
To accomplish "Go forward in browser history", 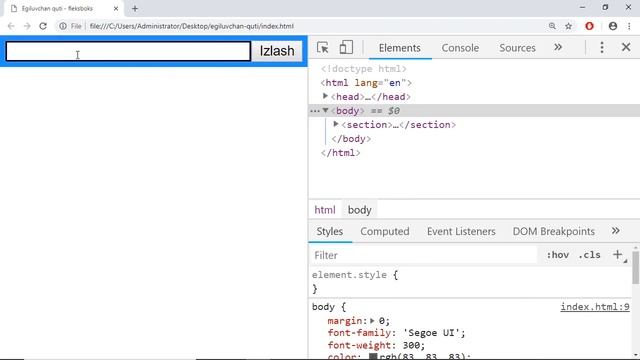I will 27,26.
